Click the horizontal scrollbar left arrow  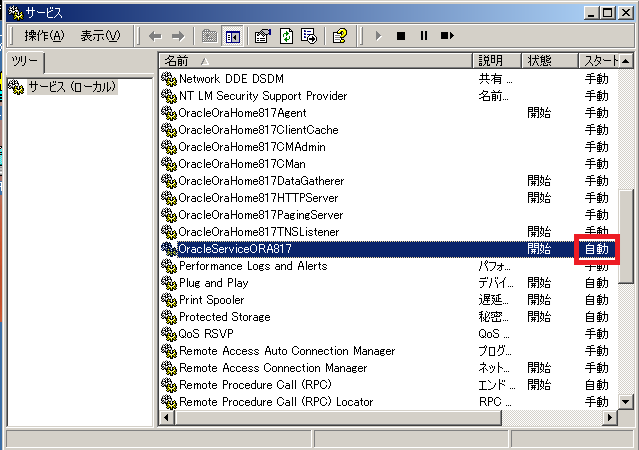click(166, 418)
